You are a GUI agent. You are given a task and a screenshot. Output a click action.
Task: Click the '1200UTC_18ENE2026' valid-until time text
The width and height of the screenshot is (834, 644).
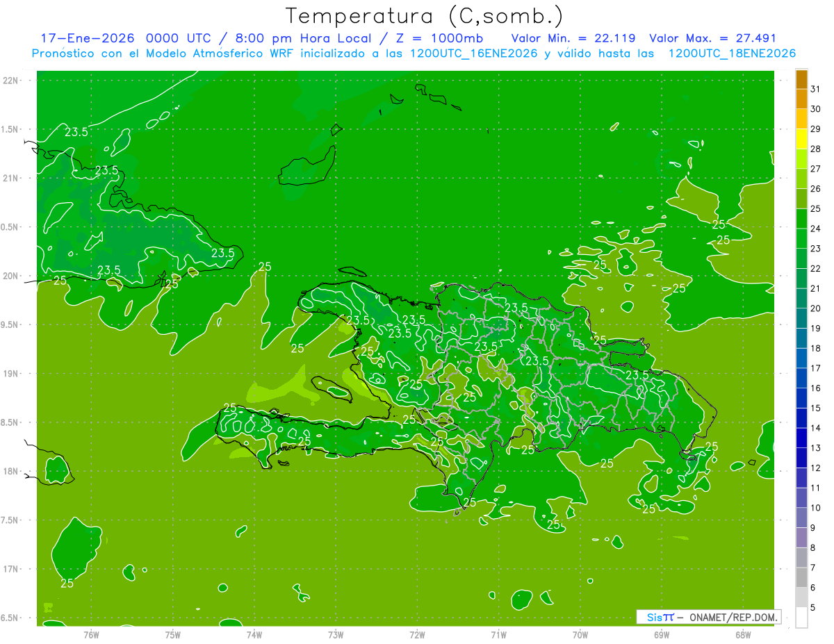732,53
